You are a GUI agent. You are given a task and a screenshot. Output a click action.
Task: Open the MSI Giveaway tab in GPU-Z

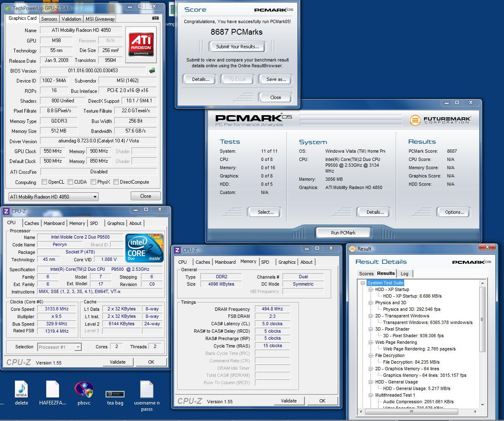[100, 19]
